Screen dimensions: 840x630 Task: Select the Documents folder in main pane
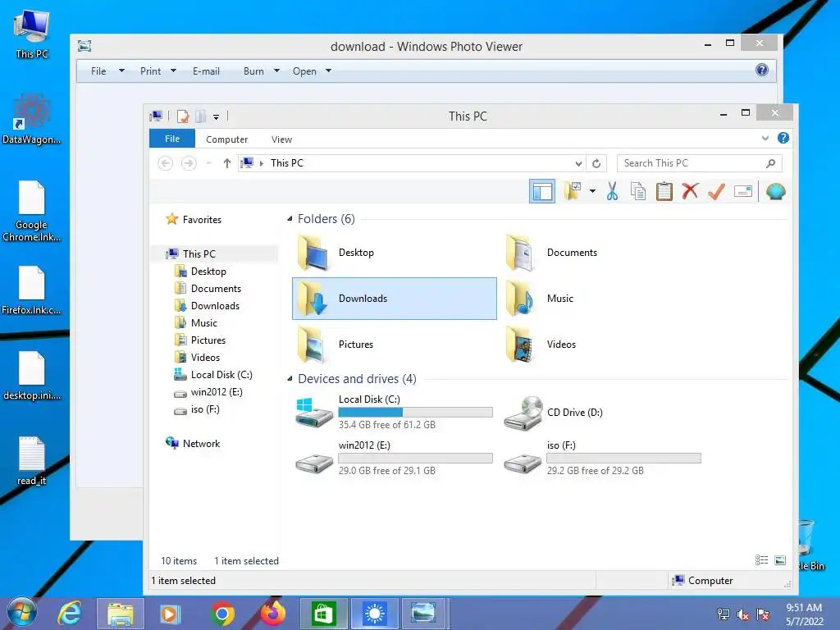point(603,253)
